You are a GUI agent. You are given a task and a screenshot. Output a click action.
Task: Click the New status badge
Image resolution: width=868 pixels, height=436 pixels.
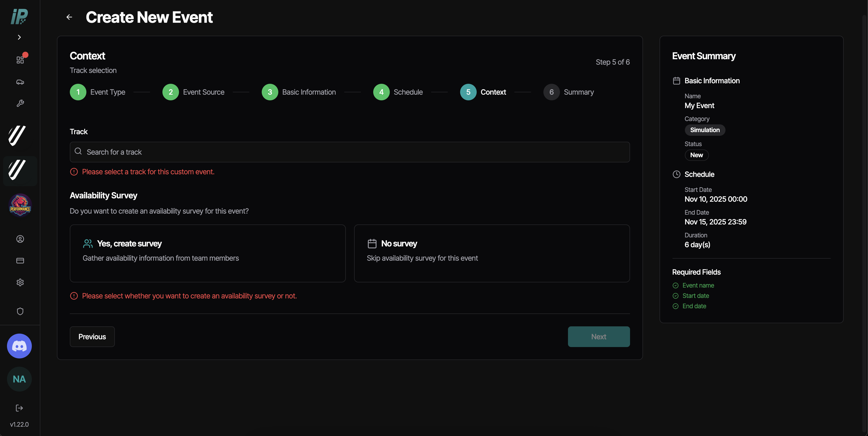point(697,155)
